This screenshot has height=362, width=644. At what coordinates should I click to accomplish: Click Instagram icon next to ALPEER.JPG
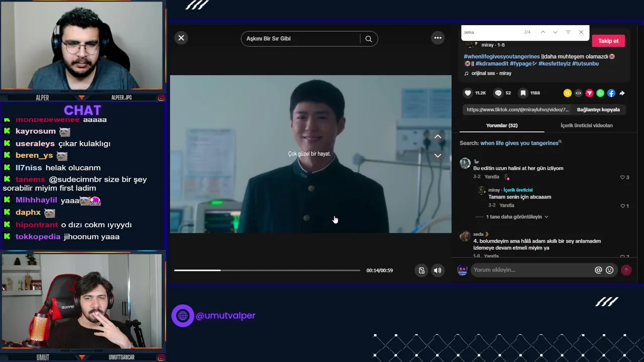[x=161, y=98]
